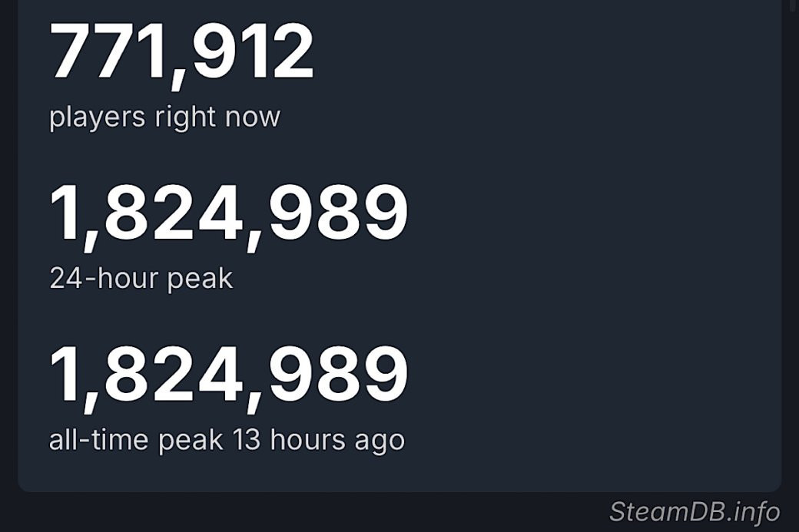Click the "players right now" label
Image resolution: width=799 pixels, height=532 pixels.
[164, 117]
